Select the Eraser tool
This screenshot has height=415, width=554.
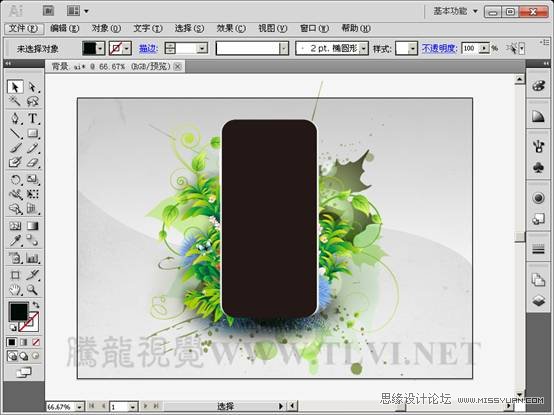[33, 162]
